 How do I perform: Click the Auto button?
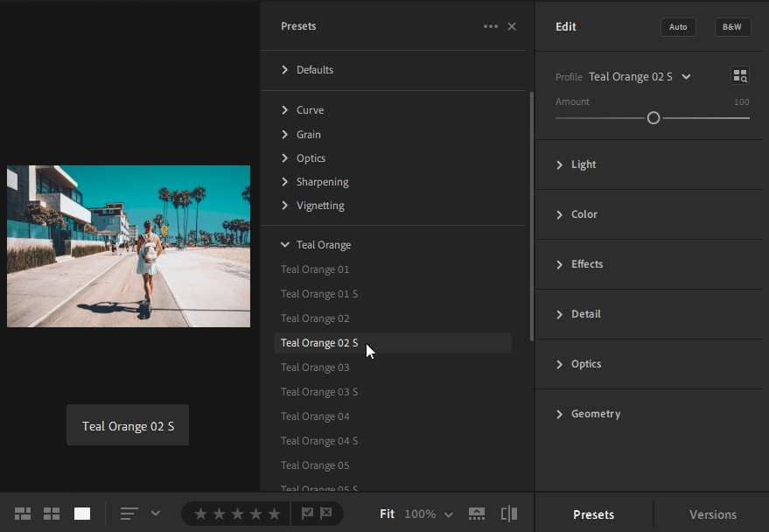click(x=678, y=27)
